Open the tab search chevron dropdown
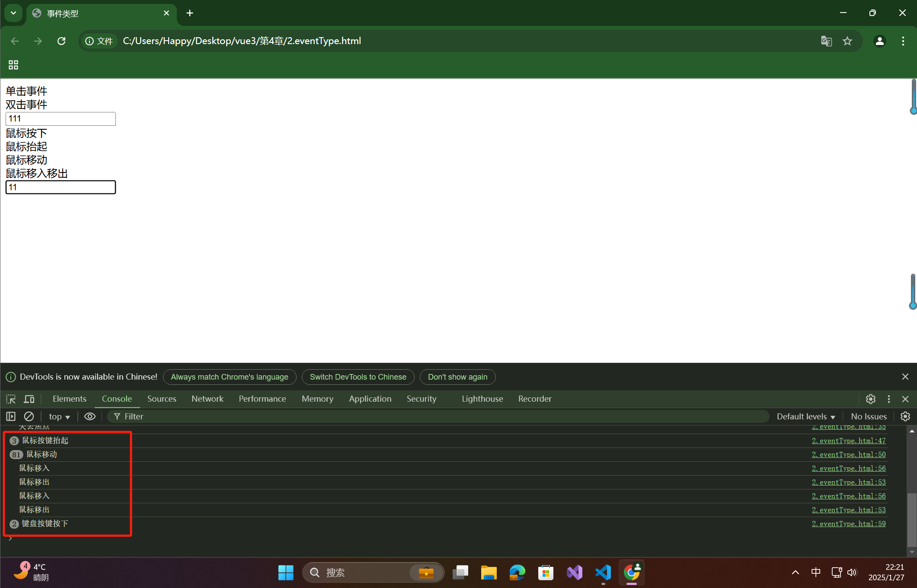This screenshot has width=917, height=588. point(13,13)
